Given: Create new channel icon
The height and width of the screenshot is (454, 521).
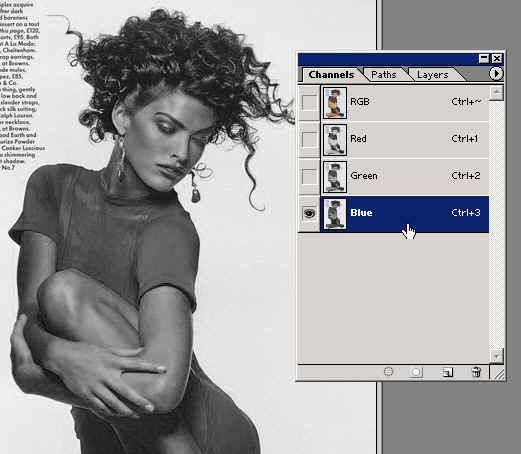Looking at the screenshot, I should [x=448, y=372].
